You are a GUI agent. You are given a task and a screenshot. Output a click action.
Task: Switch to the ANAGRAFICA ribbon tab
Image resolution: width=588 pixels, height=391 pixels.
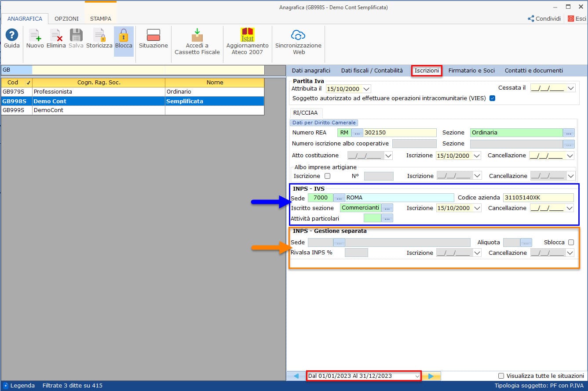click(25, 19)
